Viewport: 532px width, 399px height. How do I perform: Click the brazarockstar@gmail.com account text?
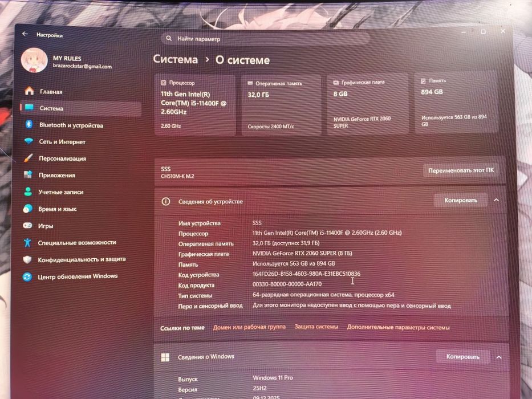(82, 66)
